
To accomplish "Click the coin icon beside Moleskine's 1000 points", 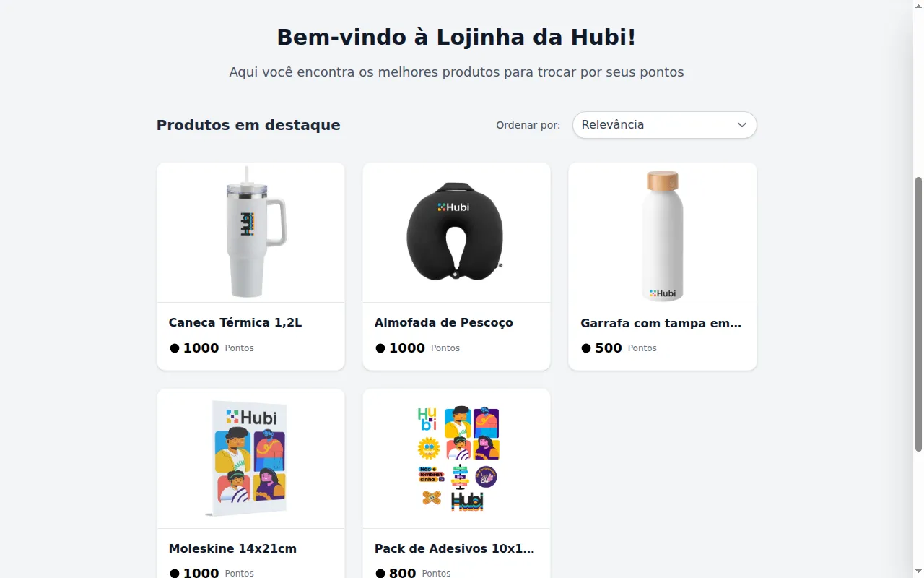I will click(x=175, y=573).
